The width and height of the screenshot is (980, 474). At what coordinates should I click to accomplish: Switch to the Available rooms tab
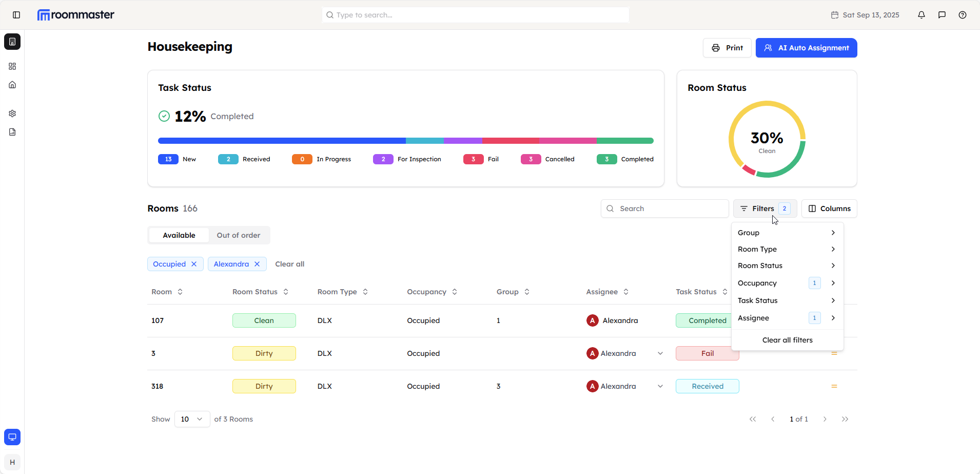click(179, 235)
